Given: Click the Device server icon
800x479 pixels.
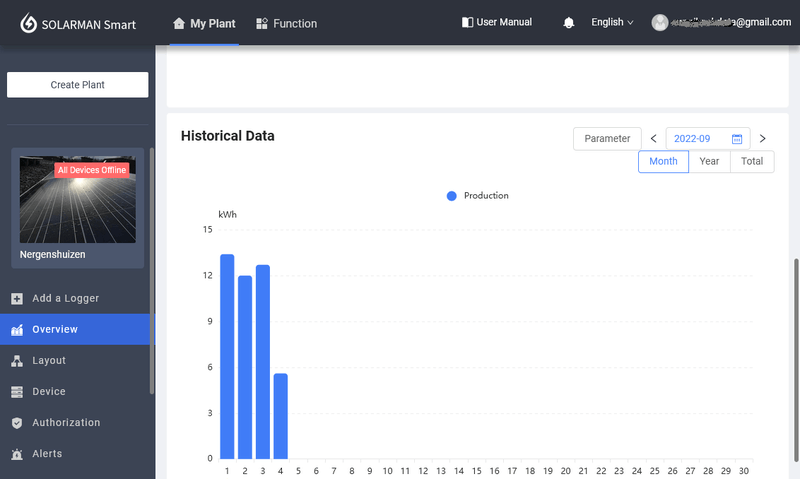Looking at the screenshot, I should 17,392.
